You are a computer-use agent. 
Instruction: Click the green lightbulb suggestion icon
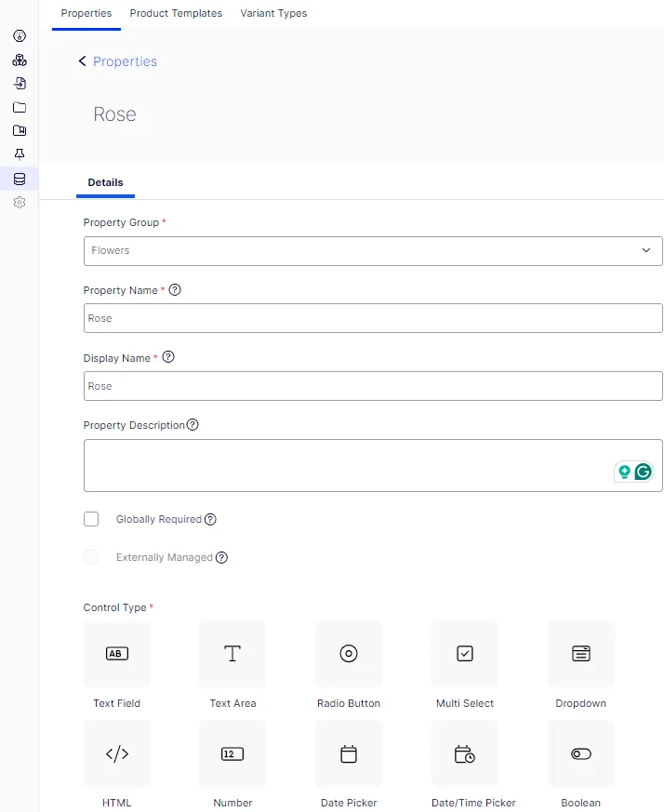624,472
